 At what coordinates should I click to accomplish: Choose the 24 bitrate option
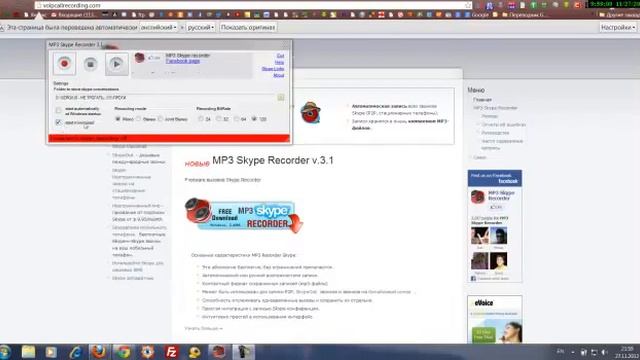tap(200, 119)
